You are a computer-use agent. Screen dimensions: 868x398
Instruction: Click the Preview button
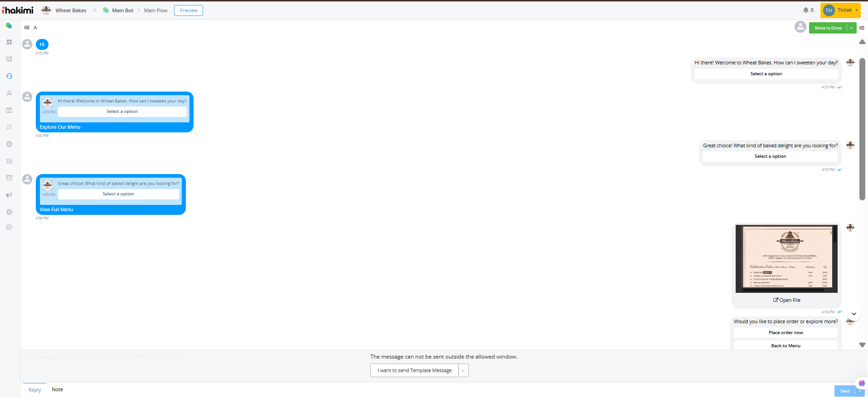(189, 10)
